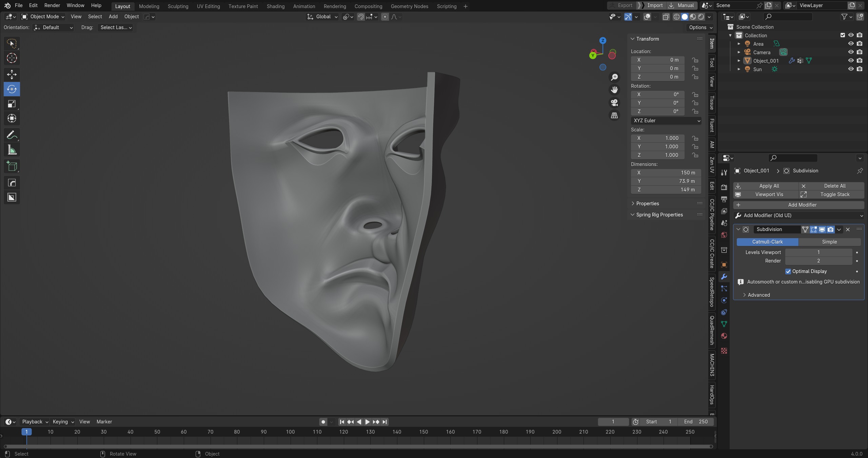Adjust the Render levels value field
Viewport: 868px width, 458px height.
tap(818, 261)
